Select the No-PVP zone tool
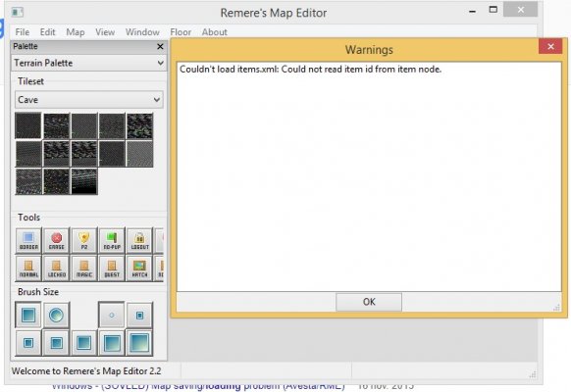The image size is (571, 392). pos(112,240)
